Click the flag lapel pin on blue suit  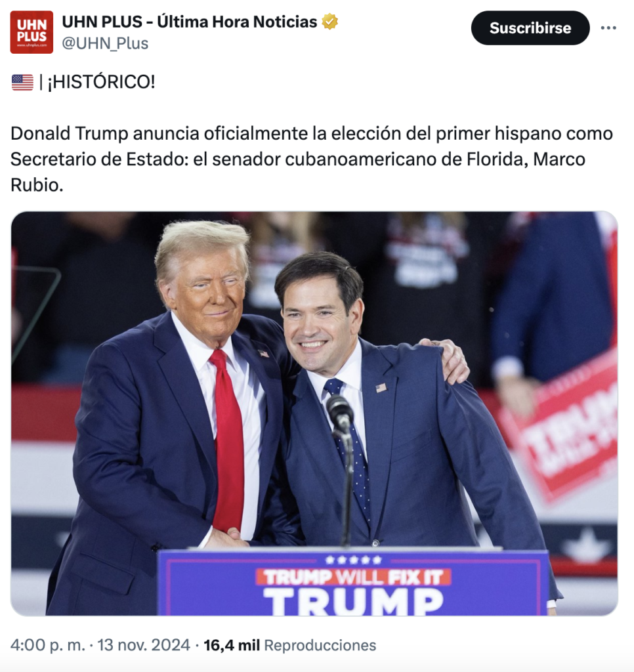coord(381,387)
